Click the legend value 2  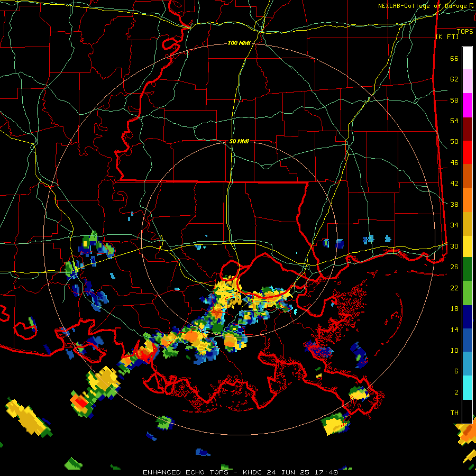(456, 392)
